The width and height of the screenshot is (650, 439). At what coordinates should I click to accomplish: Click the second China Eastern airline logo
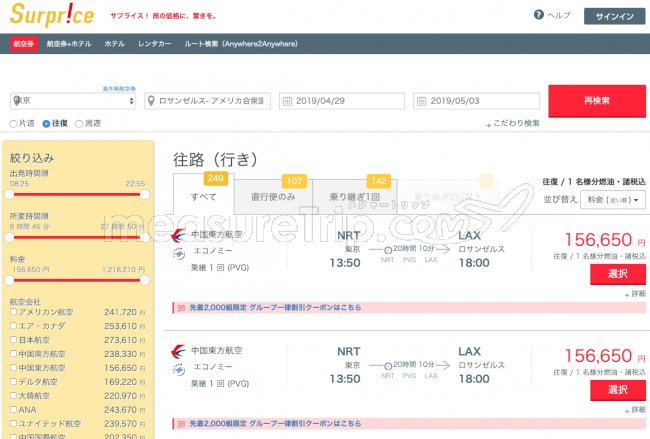coord(178,352)
